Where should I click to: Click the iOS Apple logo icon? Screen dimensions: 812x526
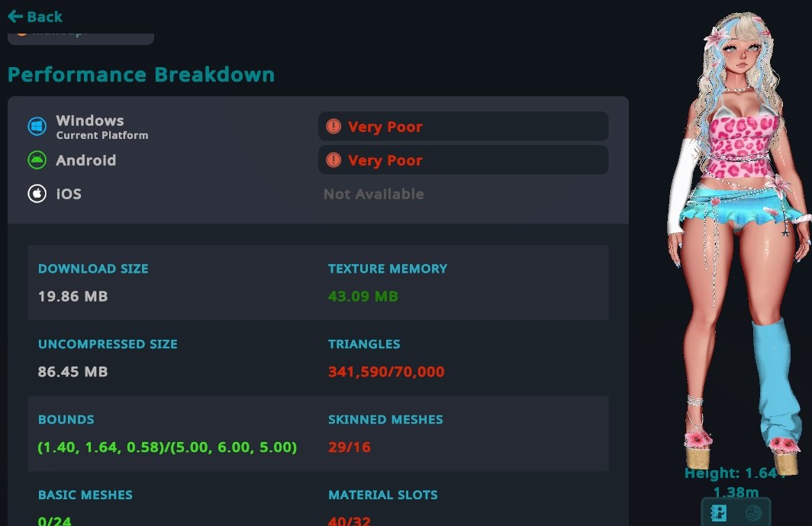coord(37,194)
